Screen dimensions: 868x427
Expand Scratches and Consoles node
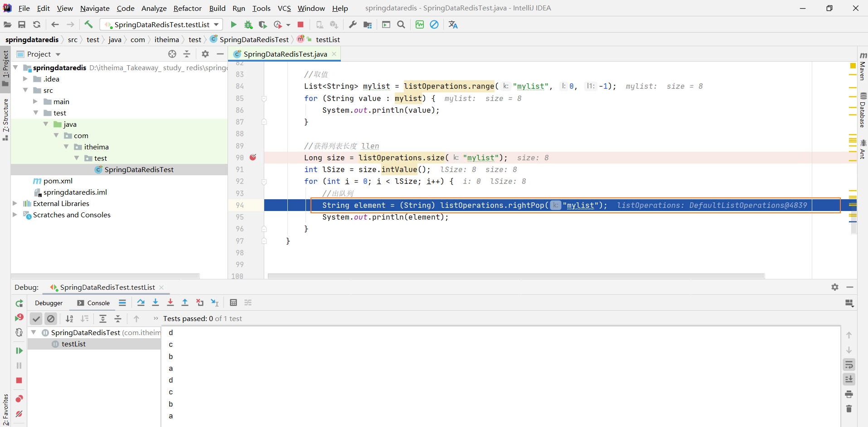coord(15,215)
